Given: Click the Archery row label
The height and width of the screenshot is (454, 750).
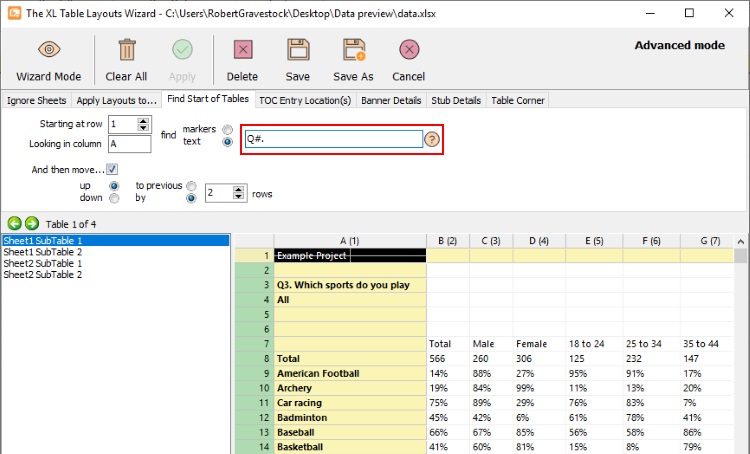Looking at the screenshot, I should point(350,388).
